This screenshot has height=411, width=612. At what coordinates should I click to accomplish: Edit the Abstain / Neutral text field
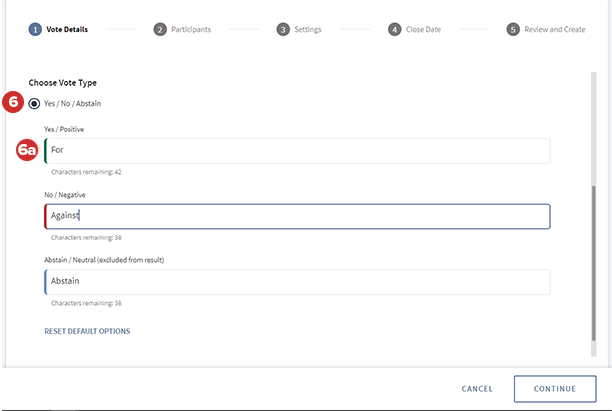point(297,282)
